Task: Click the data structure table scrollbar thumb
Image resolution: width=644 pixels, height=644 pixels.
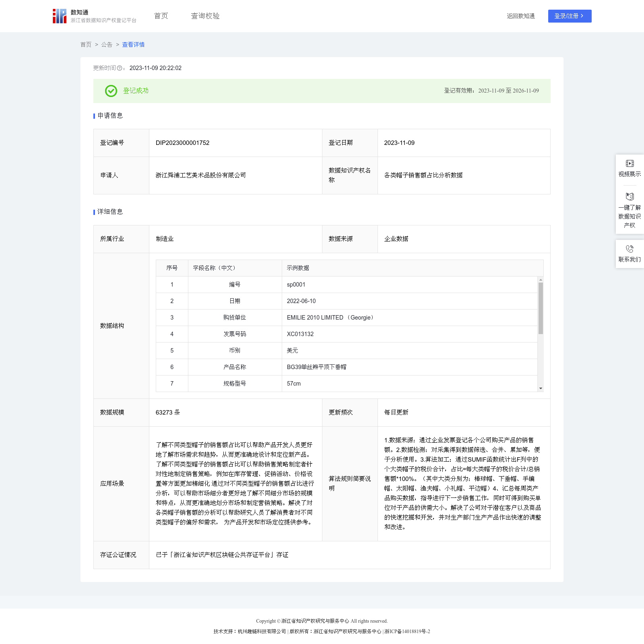Action: click(x=541, y=308)
